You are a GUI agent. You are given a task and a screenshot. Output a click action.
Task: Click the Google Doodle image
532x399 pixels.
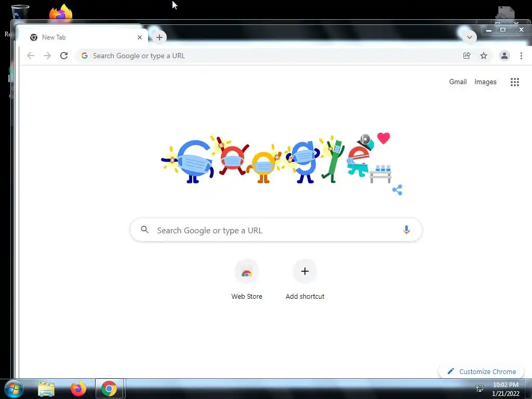coord(276,158)
